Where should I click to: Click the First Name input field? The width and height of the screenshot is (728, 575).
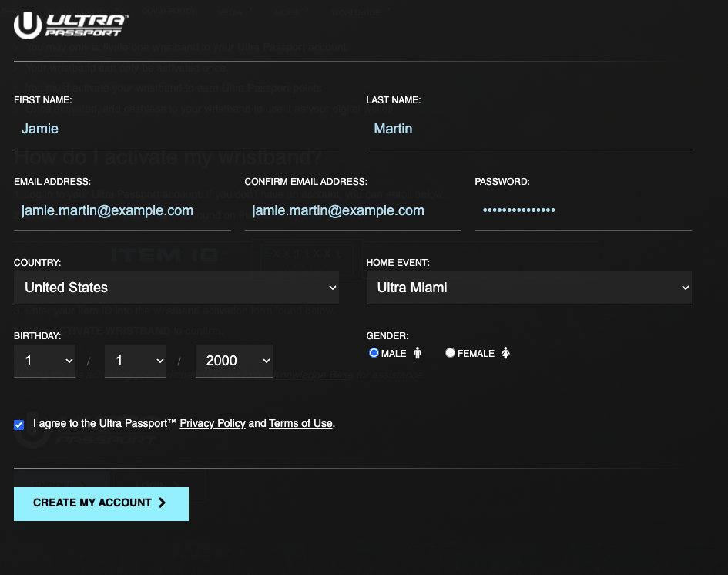pos(176,129)
